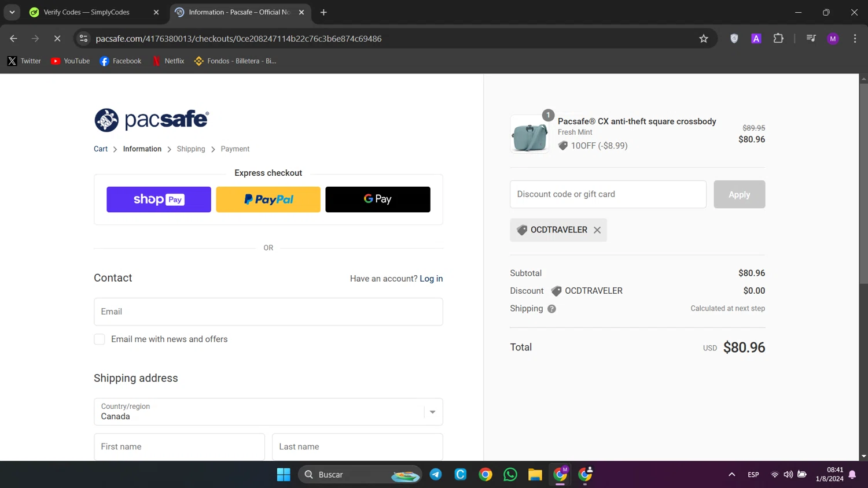868x488 pixels.
Task: Open Telegram from the taskbar
Action: tap(436, 475)
